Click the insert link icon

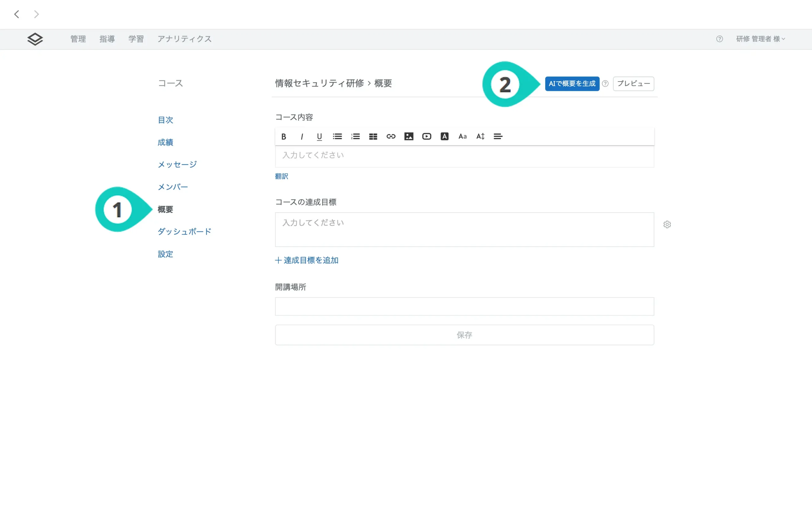391,136
